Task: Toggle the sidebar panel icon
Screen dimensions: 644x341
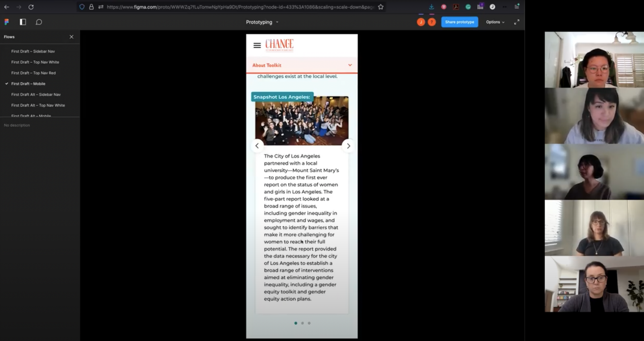Action: [x=23, y=22]
